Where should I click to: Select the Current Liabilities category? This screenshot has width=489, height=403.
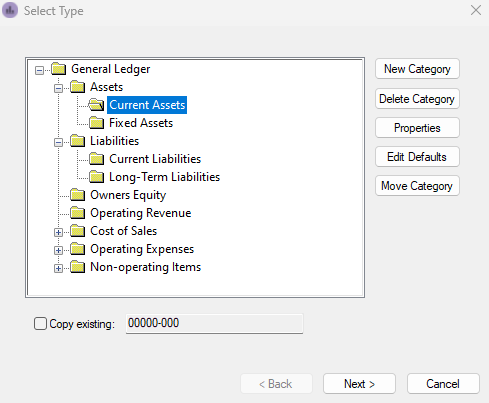pyautogui.click(x=155, y=159)
